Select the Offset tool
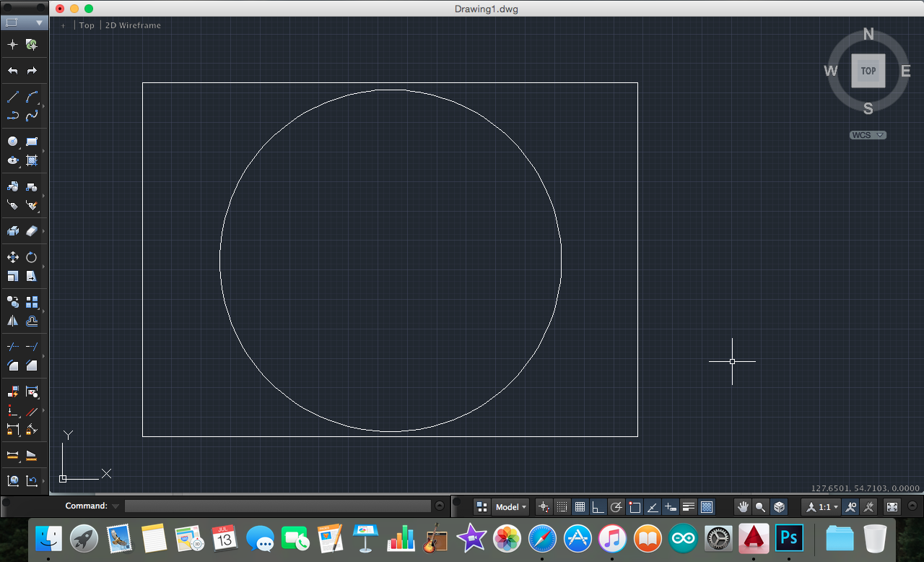 [x=32, y=321]
